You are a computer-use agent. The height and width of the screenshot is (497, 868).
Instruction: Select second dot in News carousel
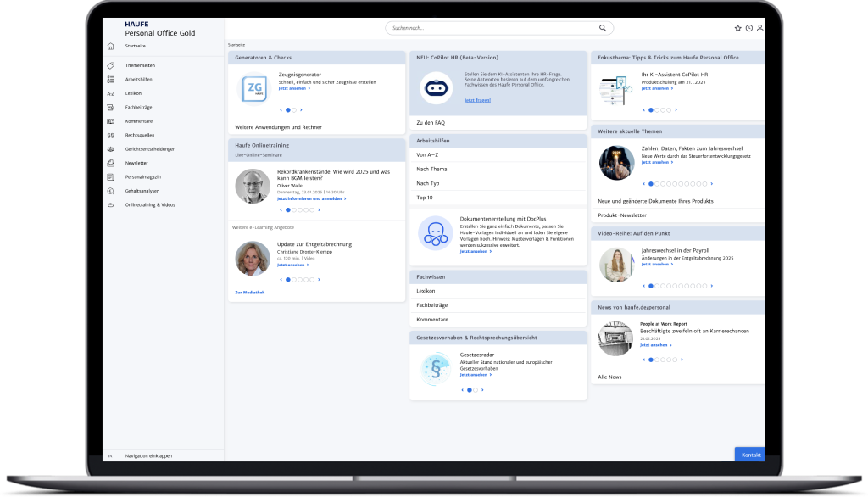click(x=657, y=360)
